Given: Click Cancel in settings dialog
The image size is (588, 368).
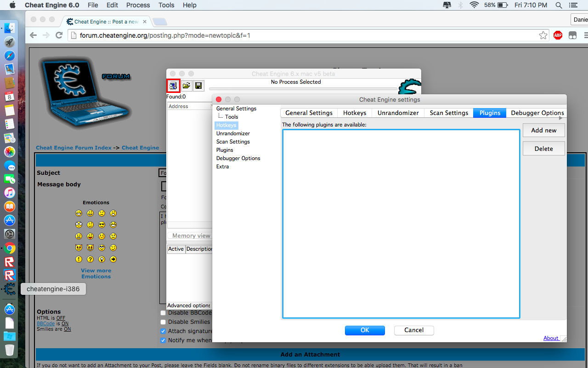Looking at the screenshot, I should [x=414, y=330].
